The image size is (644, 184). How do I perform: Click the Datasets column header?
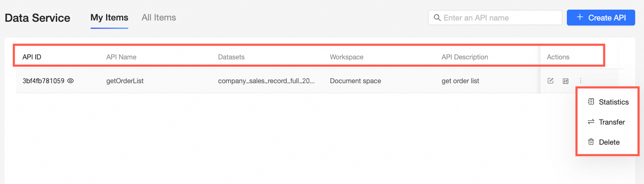231,57
